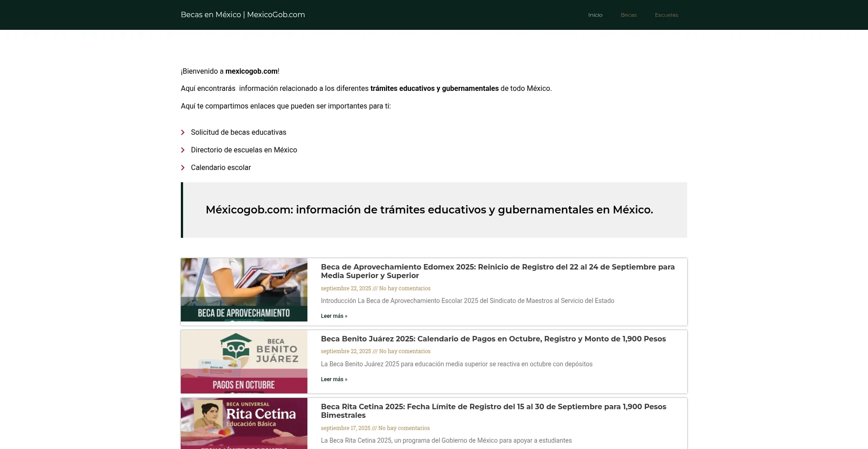Open the Beca Rita Cetina 2025 article
This screenshot has height=449, width=868.
pyautogui.click(x=493, y=411)
